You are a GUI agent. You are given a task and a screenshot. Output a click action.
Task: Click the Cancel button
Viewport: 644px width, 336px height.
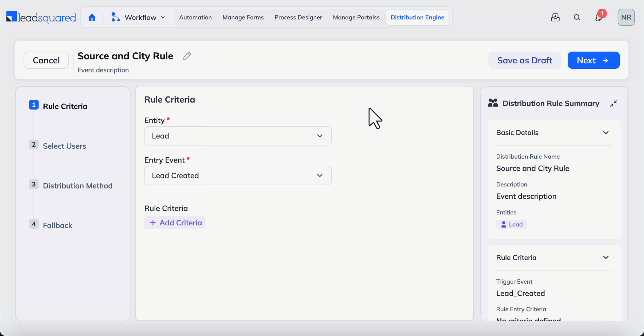[46, 60]
